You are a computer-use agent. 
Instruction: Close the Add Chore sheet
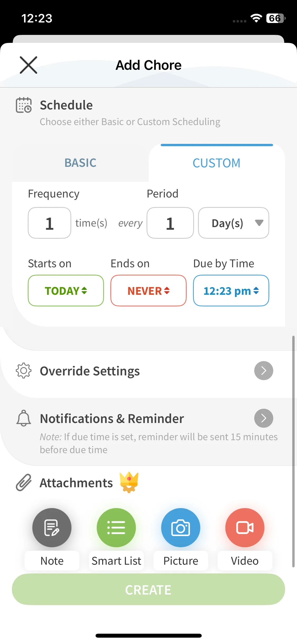point(29,65)
